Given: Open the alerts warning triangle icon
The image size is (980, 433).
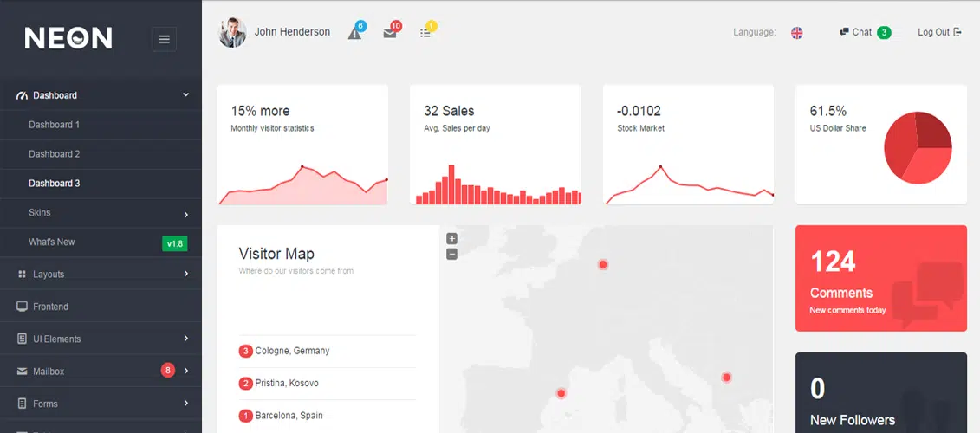Looking at the screenshot, I should pos(354,33).
